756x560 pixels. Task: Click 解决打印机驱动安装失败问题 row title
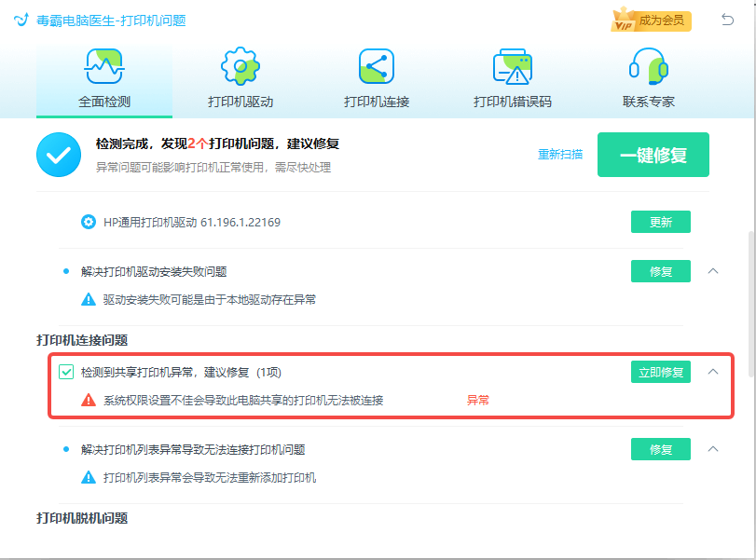tap(154, 271)
